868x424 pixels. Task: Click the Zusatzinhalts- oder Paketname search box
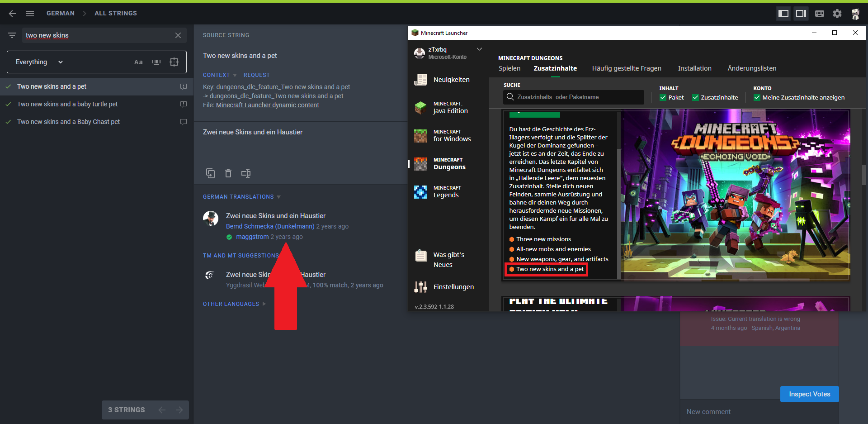pyautogui.click(x=573, y=97)
